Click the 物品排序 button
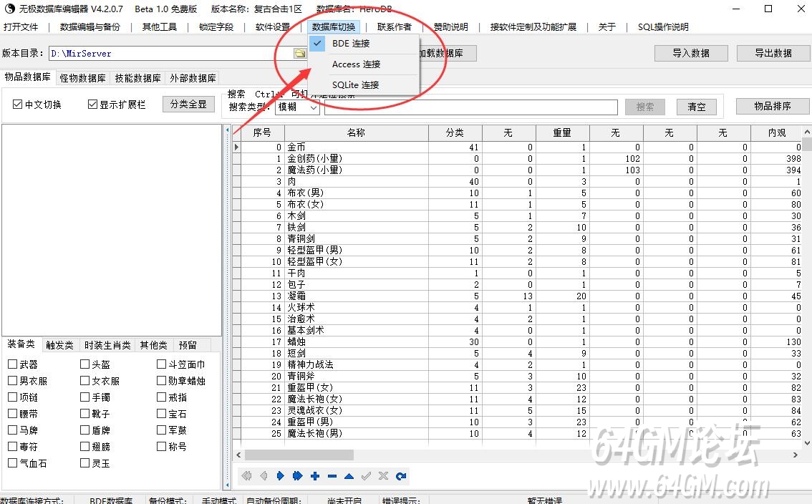This screenshot has width=812, height=504. [x=772, y=106]
